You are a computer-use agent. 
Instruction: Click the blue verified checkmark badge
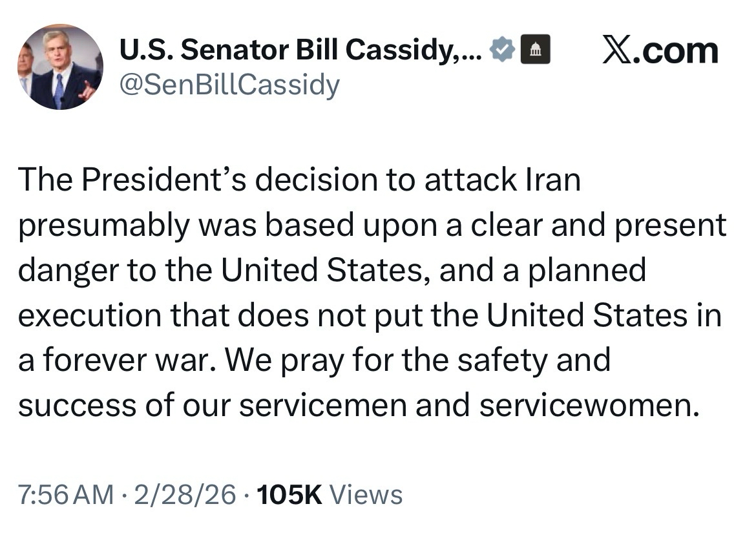503,51
